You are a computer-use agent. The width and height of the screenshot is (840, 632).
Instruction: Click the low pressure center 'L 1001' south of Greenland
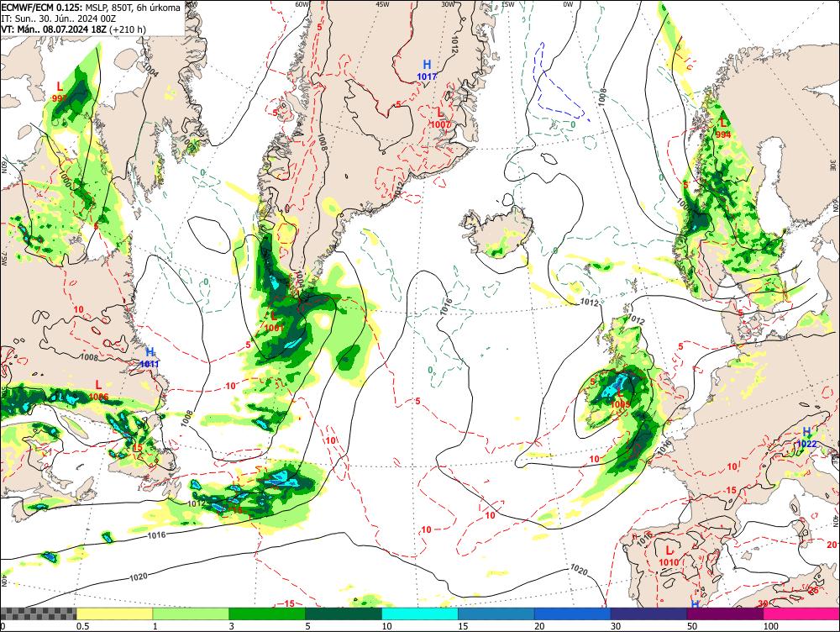pos(273,321)
